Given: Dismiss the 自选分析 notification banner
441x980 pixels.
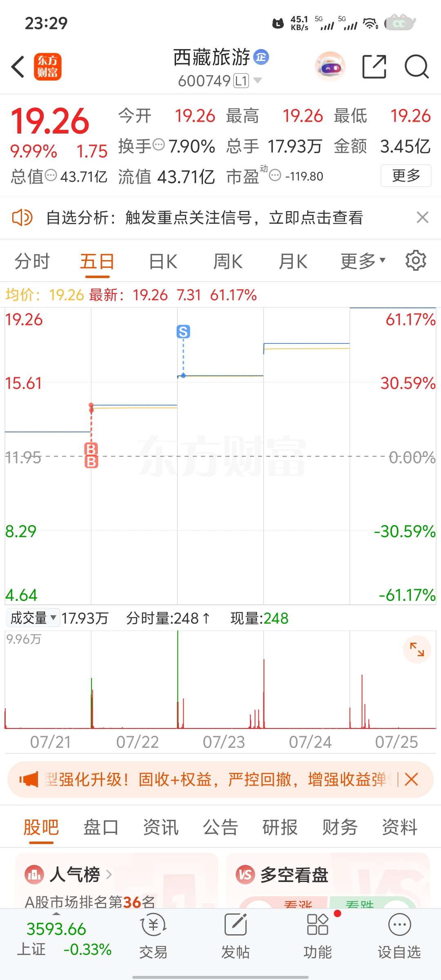Looking at the screenshot, I should 423,217.
